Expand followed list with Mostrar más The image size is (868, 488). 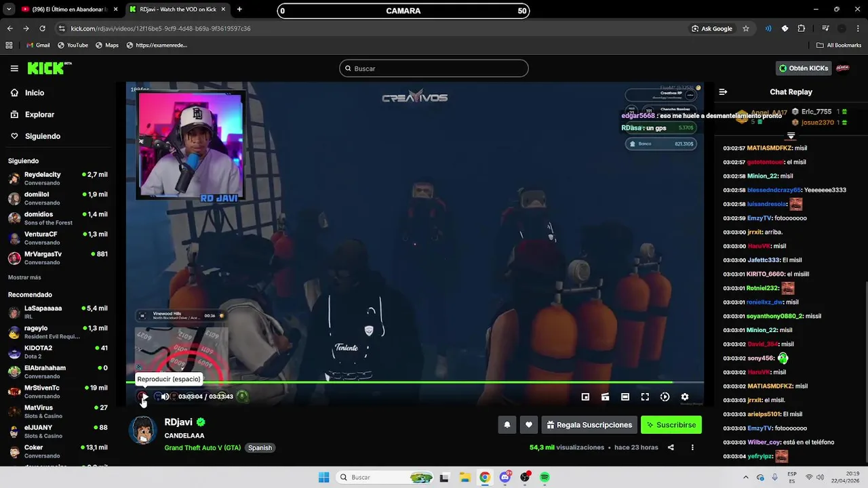pyautogui.click(x=24, y=277)
